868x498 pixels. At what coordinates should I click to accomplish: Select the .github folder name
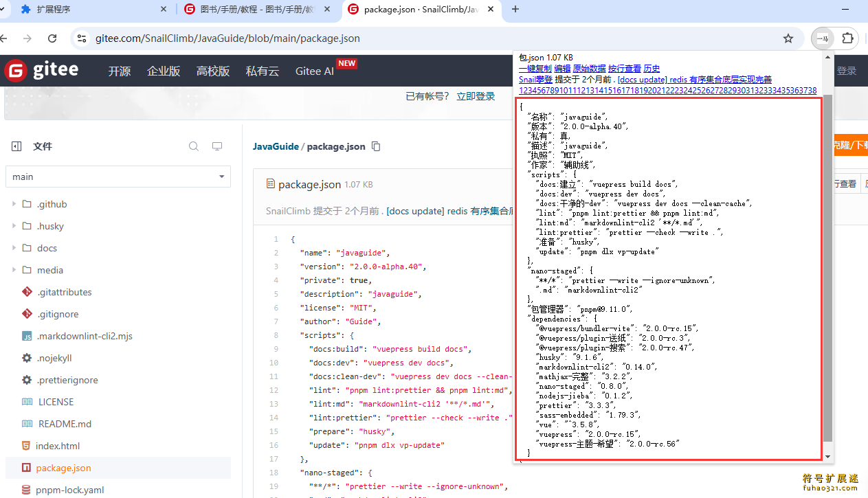[x=52, y=204]
